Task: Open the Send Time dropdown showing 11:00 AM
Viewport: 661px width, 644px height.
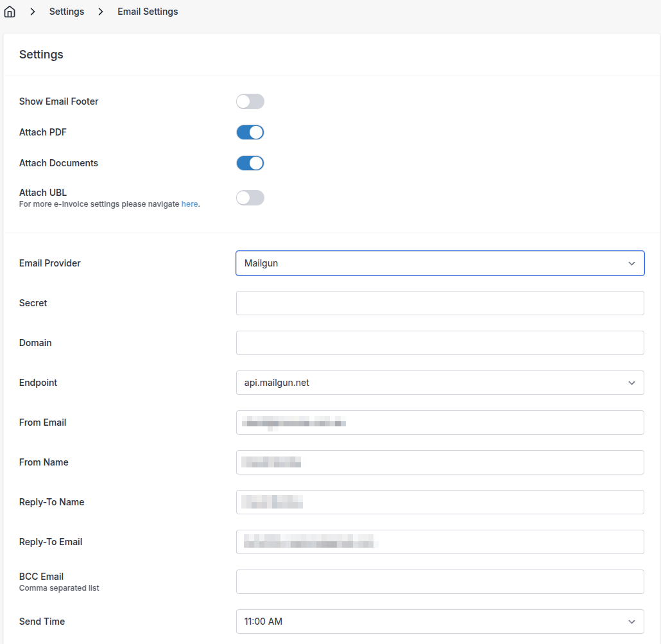Action: tap(440, 622)
